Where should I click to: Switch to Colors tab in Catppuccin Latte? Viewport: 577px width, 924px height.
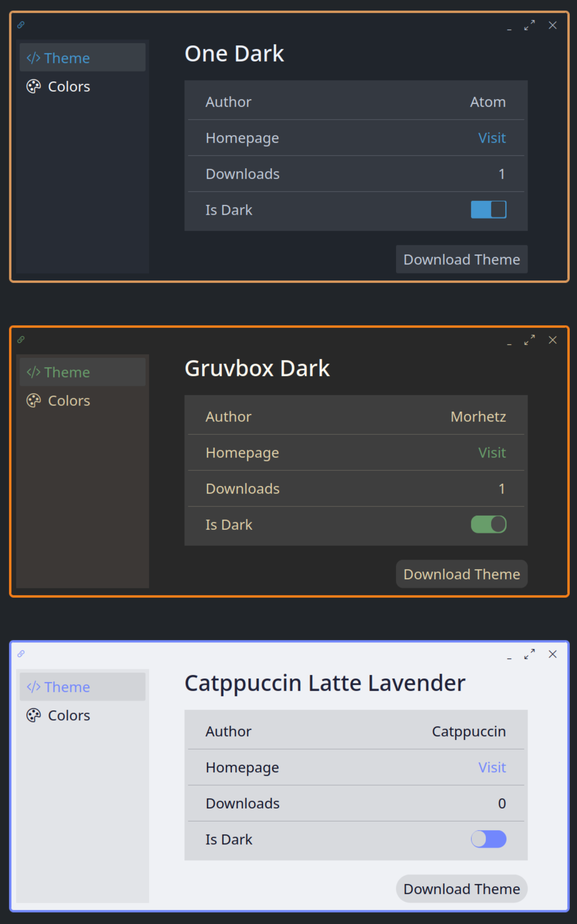coord(69,715)
